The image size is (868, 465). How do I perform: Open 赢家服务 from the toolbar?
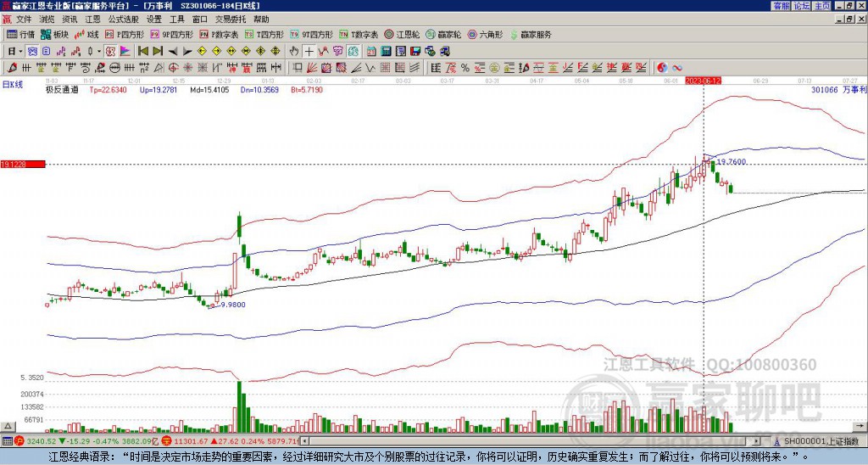coord(531,34)
